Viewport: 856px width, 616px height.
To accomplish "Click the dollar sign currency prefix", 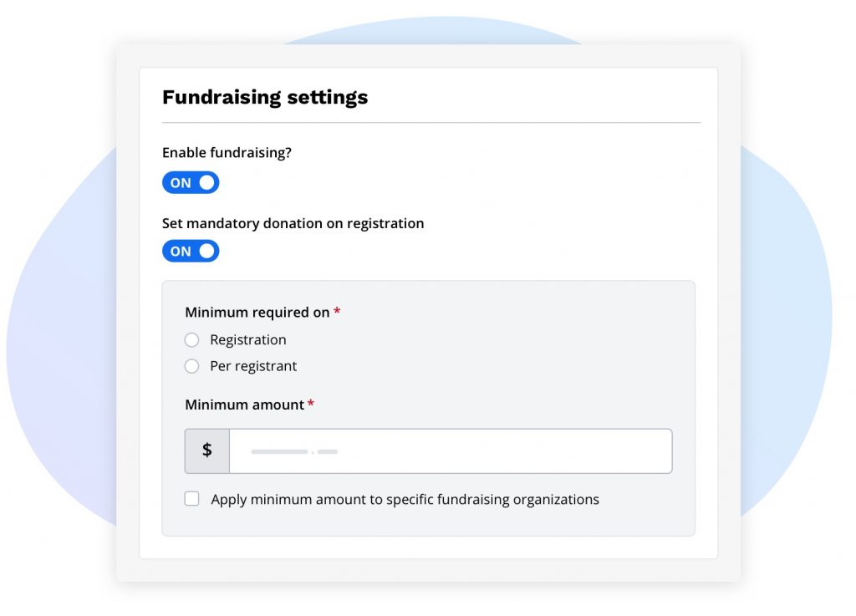I will click(207, 451).
